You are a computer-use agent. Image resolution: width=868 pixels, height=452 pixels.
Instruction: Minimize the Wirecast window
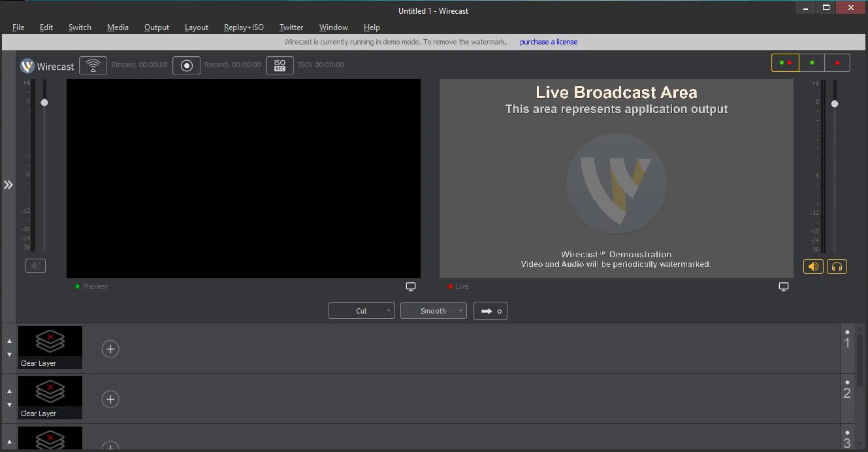point(807,7)
